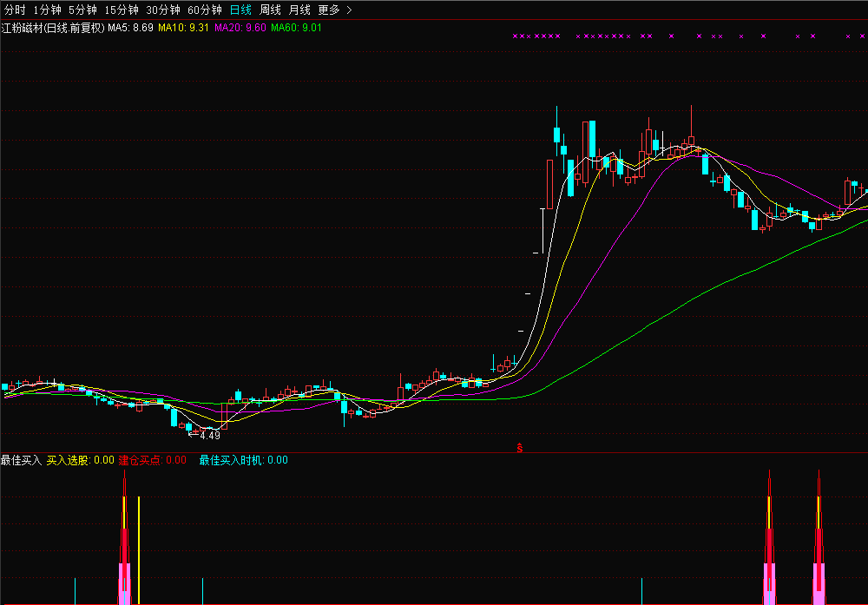Viewport: 868px width, 605px height.
Task: Click the MA10: 9.31 indicator label
Action: pos(183,28)
